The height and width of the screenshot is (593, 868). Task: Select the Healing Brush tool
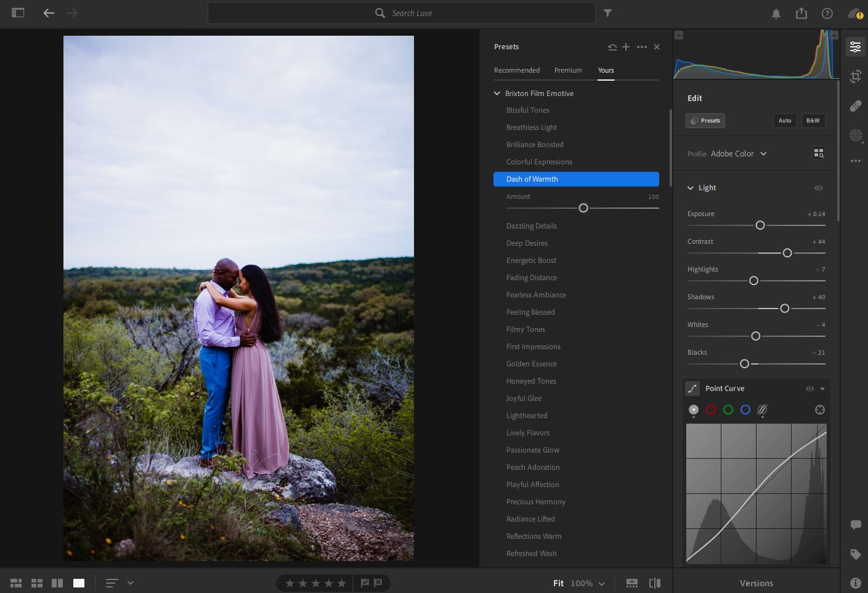point(856,106)
